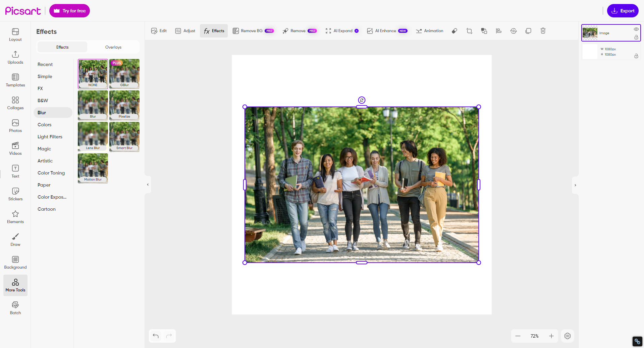Click the Duplicate layer icon
This screenshot has width=644, height=348.
[528, 31]
